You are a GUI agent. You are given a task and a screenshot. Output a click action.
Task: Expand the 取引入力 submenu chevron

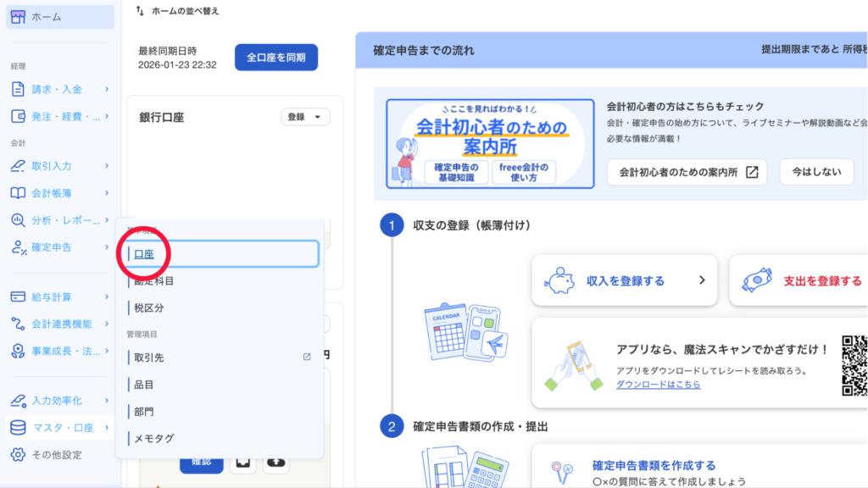[x=107, y=166]
